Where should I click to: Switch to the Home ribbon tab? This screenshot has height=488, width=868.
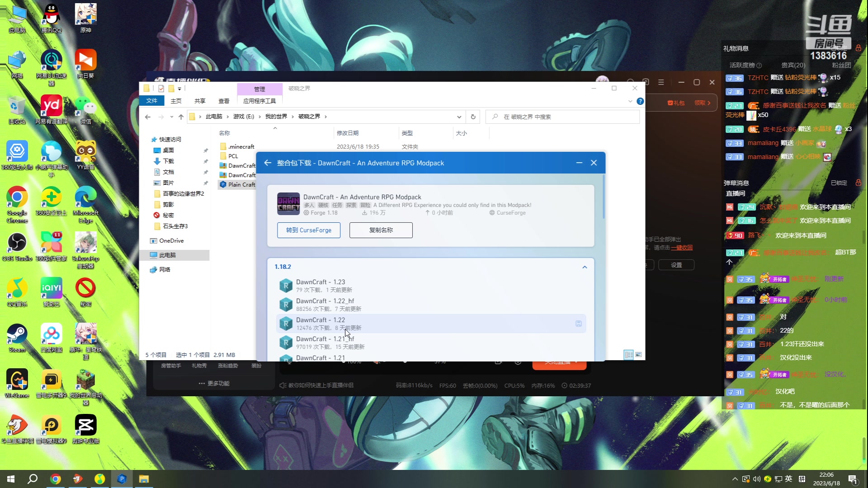[x=176, y=101]
